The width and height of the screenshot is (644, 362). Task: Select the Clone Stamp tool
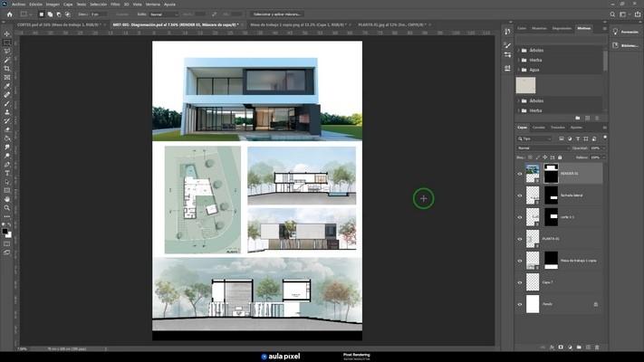pyautogui.click(x=7, y=112)
